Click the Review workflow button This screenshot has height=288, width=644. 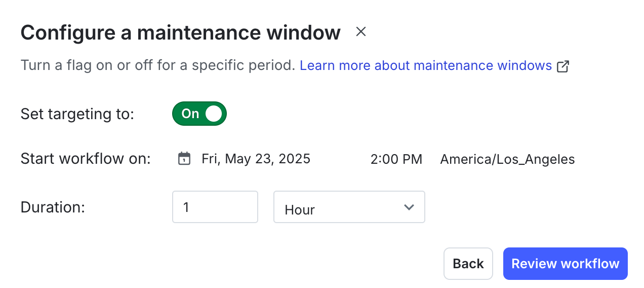coord(565,264)
